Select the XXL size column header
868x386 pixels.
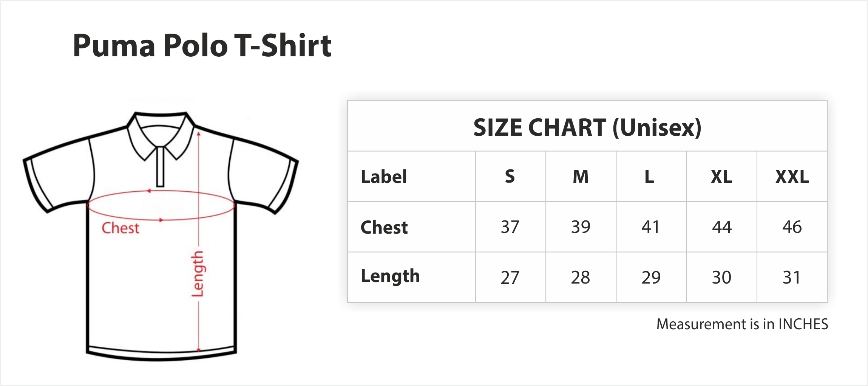[x=792, y=177]
